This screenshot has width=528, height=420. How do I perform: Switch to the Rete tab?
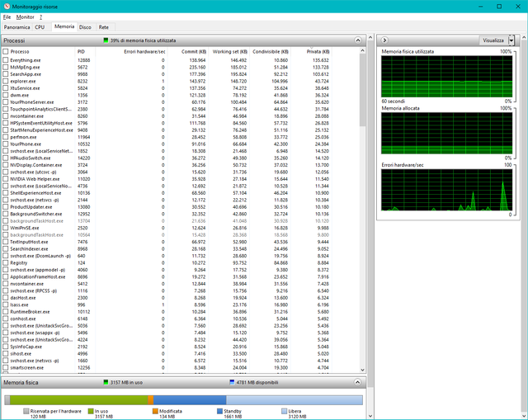click(104, 27)
